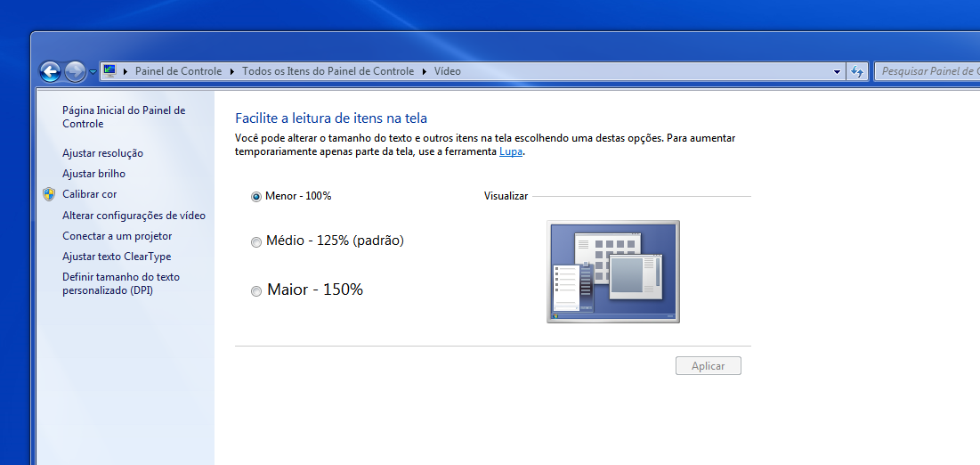The height and width of the screenshot is (465, 980).
Task: Click the Back navigation arrow button
Action: (51, 71)
